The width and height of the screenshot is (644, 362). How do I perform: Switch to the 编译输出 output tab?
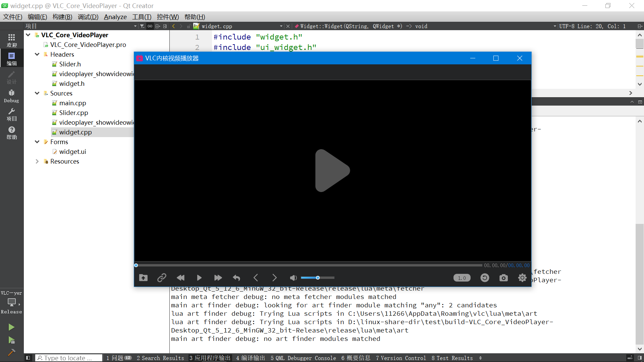point(250,358)
